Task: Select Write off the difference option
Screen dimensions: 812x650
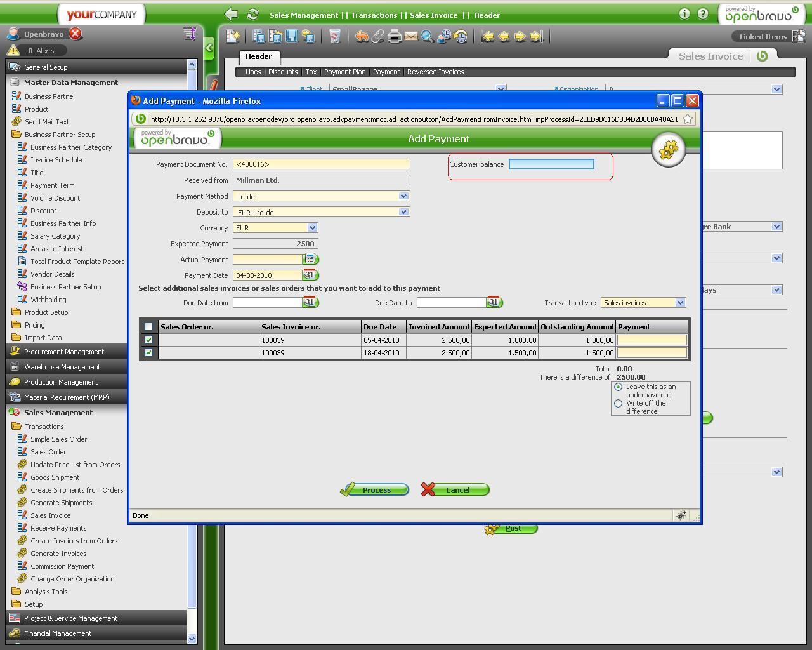Action: 619,404
